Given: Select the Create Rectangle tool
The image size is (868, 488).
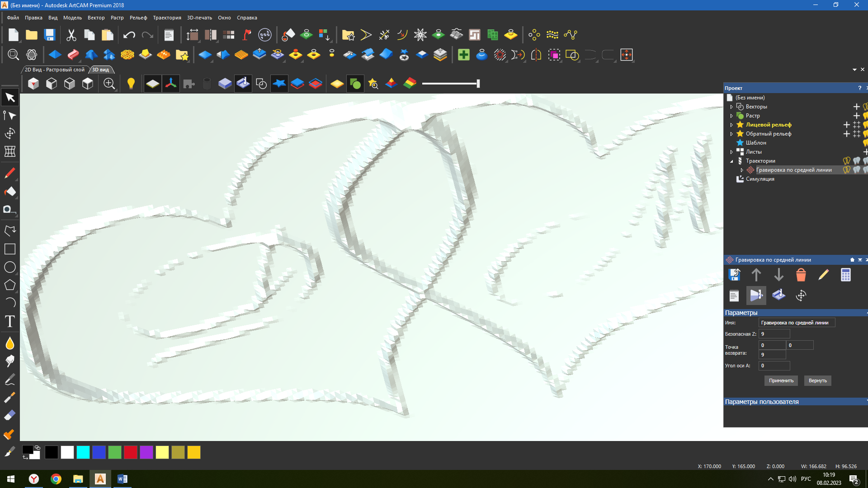Looking at the screenshot, I should [10, 249].
